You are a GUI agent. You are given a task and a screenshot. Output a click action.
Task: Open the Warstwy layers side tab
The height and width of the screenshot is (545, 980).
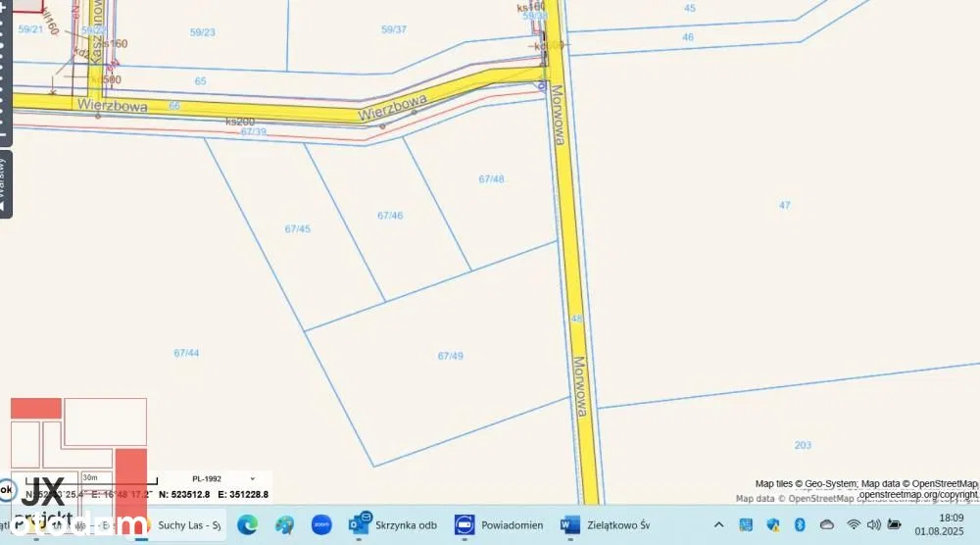(x=5, y=182)
